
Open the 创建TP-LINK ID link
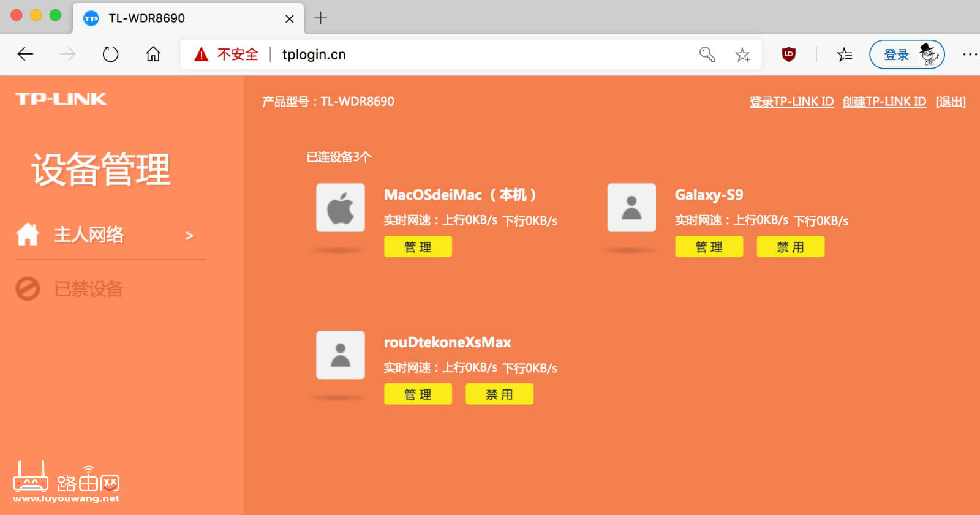coord(884,102)
